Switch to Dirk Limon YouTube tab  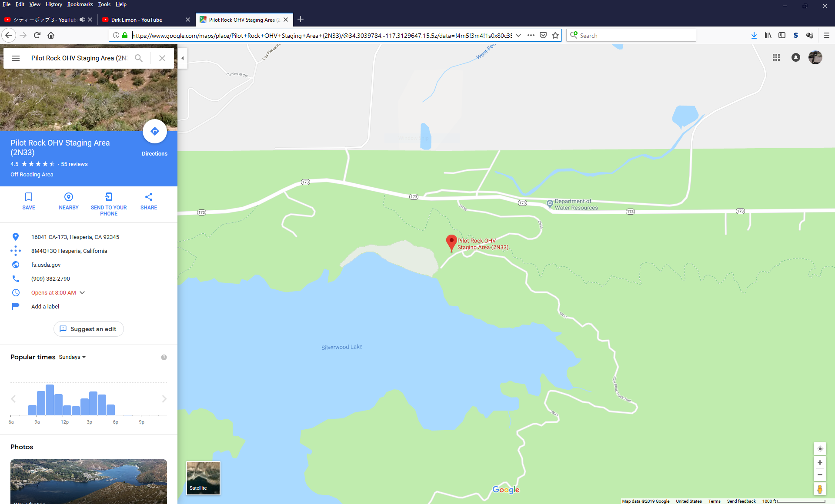tap(137, 20)
